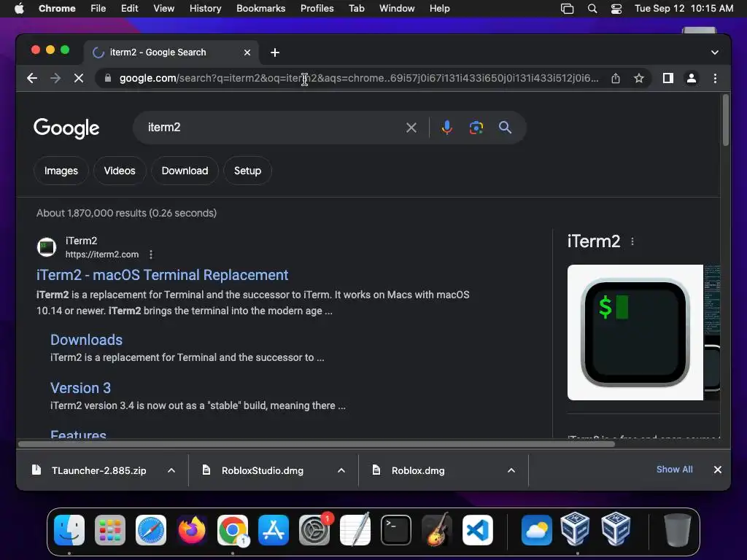Open iTerm2 - macOS Terminal Replacement result

point(163,275)
